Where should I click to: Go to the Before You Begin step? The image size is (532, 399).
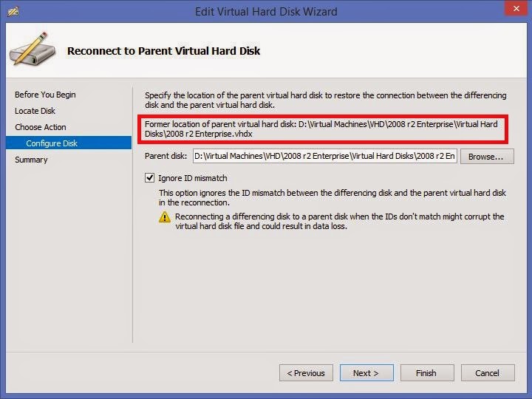(45, 95)
